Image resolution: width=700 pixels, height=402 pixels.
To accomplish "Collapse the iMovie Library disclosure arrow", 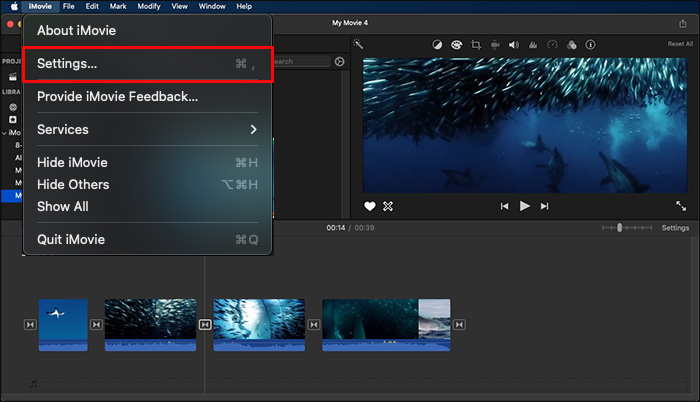I will tap(5, 132).
